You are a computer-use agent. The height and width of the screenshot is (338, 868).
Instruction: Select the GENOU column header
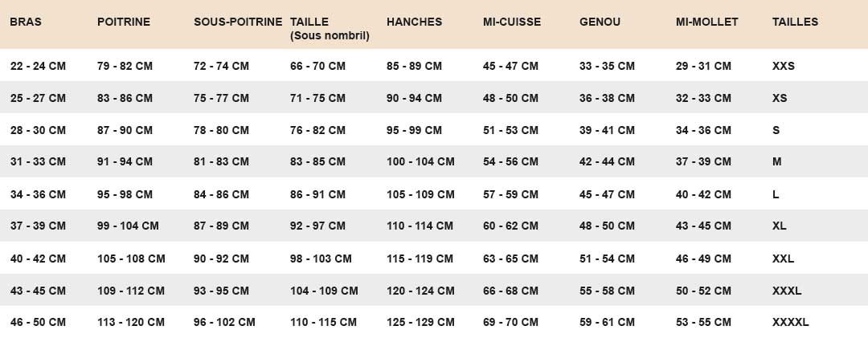(x=600, y=22)
